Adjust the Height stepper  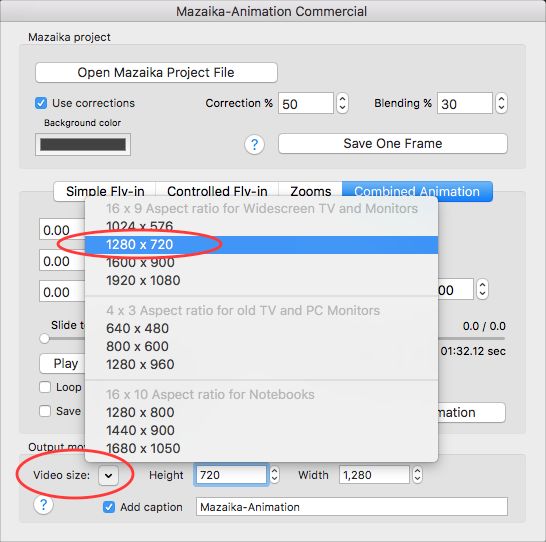(x=274, y=475)
